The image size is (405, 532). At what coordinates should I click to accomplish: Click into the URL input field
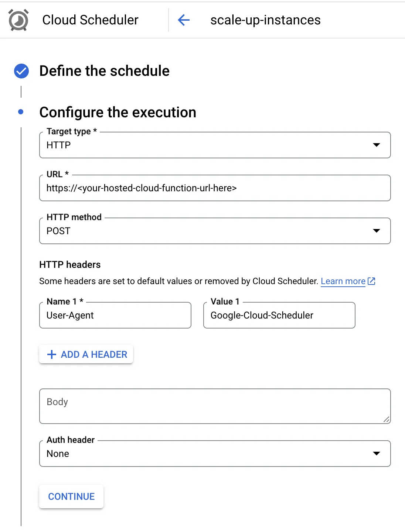[215, 188]
